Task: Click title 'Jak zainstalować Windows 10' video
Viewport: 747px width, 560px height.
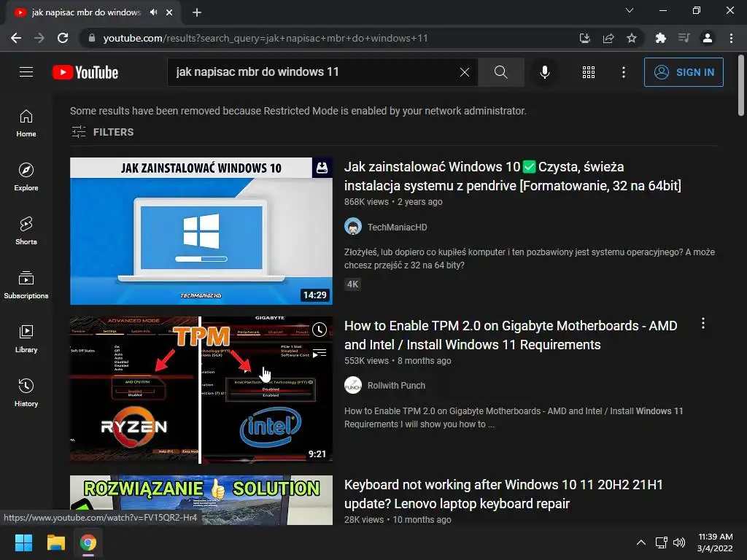Action: pos(513,176)
